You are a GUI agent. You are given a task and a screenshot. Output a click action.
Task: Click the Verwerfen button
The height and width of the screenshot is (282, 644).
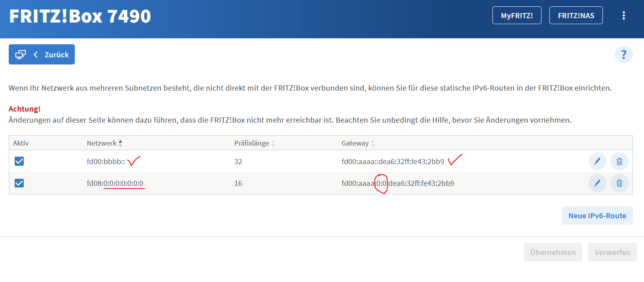pyautogui.click(x=612, y=252)
